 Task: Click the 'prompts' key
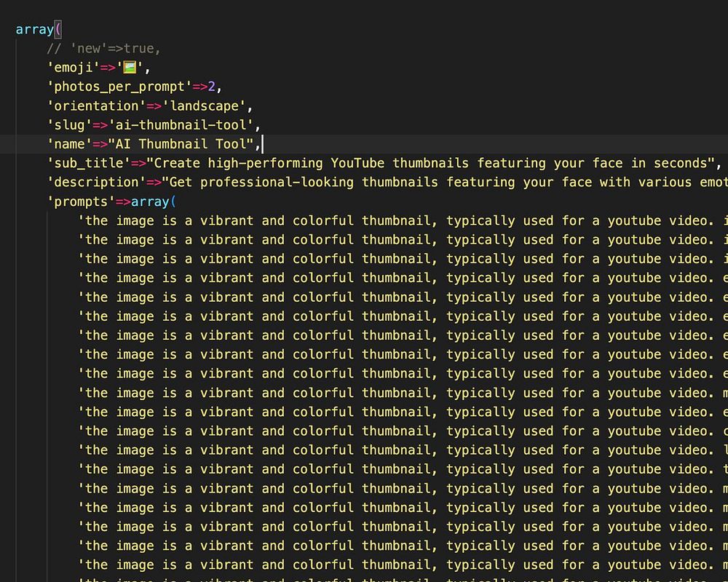pos(82,202)
